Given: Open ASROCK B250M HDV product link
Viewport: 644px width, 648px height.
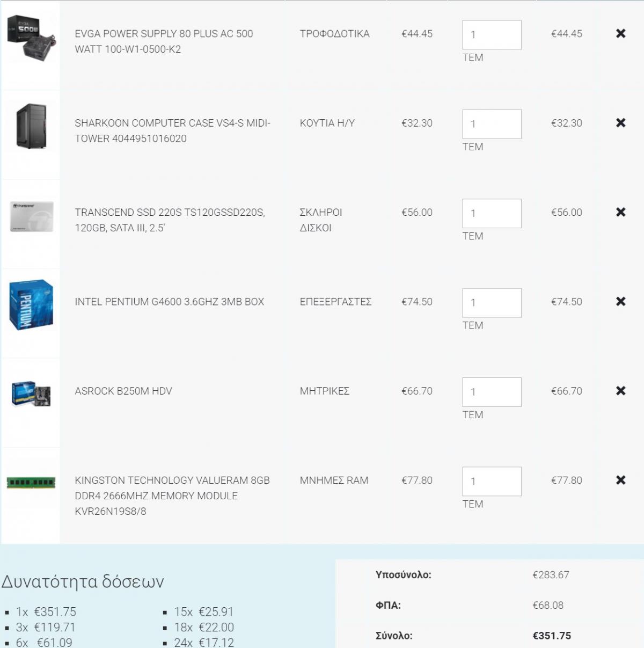Looking at the screenshot, I should point(123,391).
